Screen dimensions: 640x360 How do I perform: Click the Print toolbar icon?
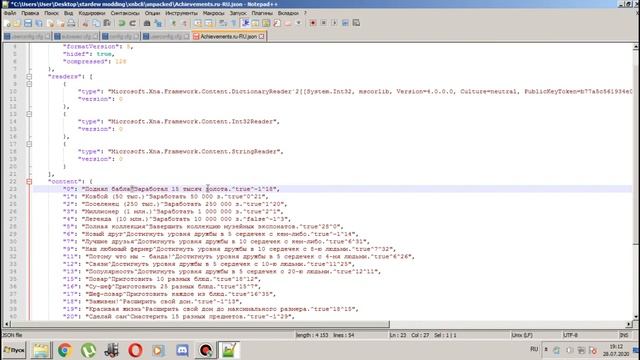71,23
